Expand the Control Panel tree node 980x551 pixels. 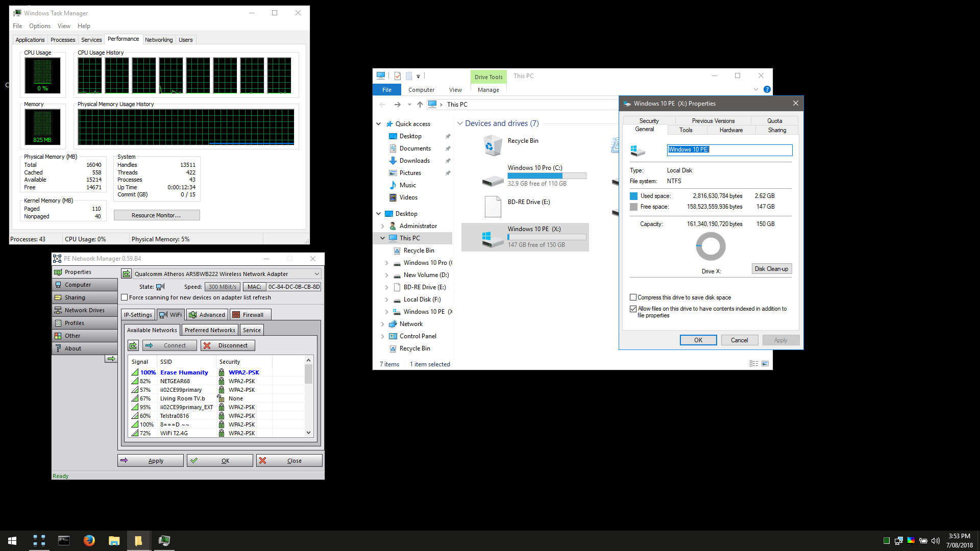[382, 336]
